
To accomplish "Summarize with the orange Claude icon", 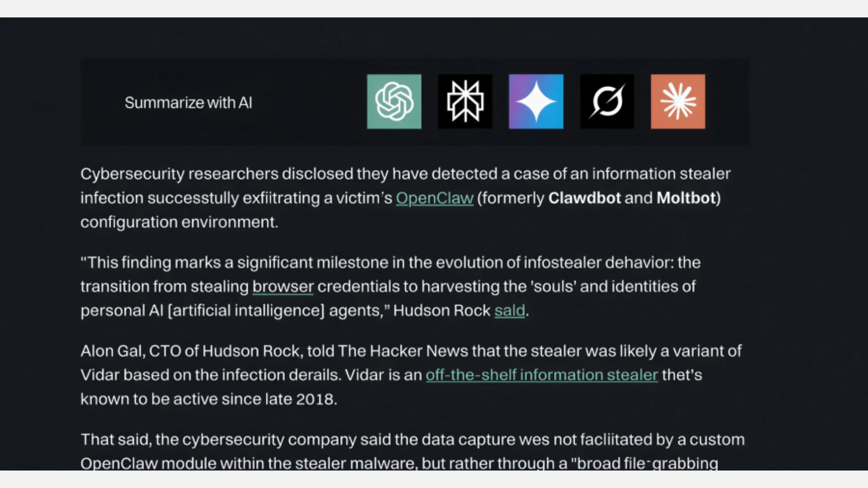I will [678, 102].
